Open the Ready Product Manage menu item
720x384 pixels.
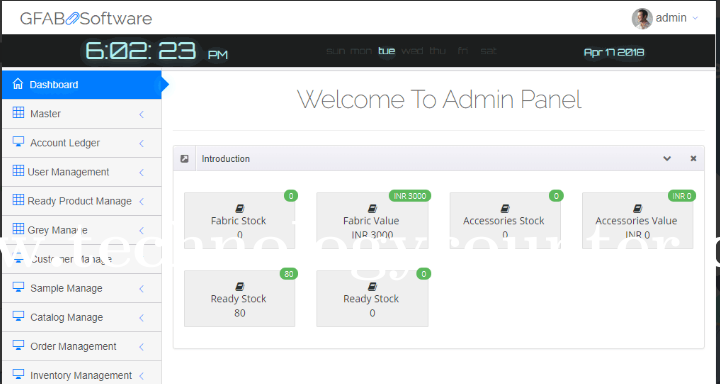82,201
